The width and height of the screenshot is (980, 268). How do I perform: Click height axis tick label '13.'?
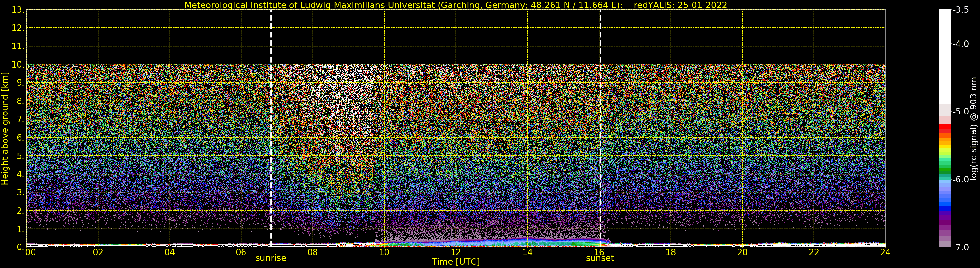point(18,10)
